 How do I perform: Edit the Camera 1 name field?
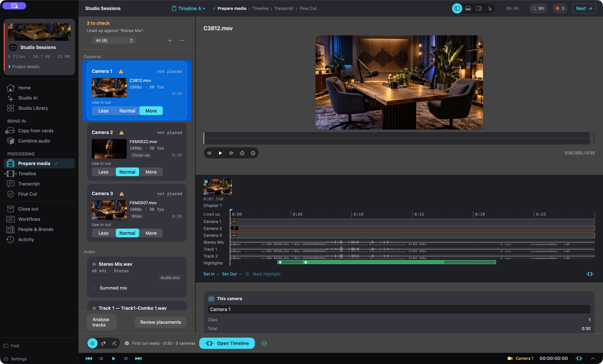tap(399, 309)
